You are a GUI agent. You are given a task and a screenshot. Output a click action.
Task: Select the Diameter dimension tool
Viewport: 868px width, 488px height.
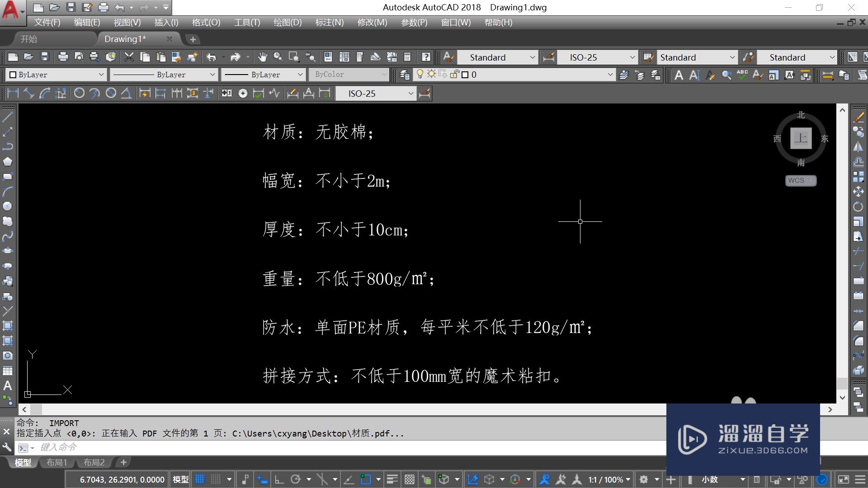pyautogui.click(x=111, y=93)
